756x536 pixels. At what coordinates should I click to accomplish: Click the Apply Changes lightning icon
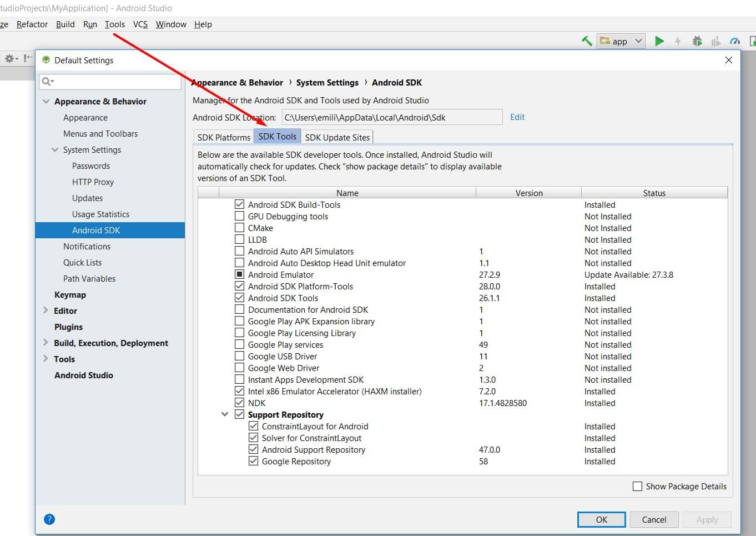[678, 41]
